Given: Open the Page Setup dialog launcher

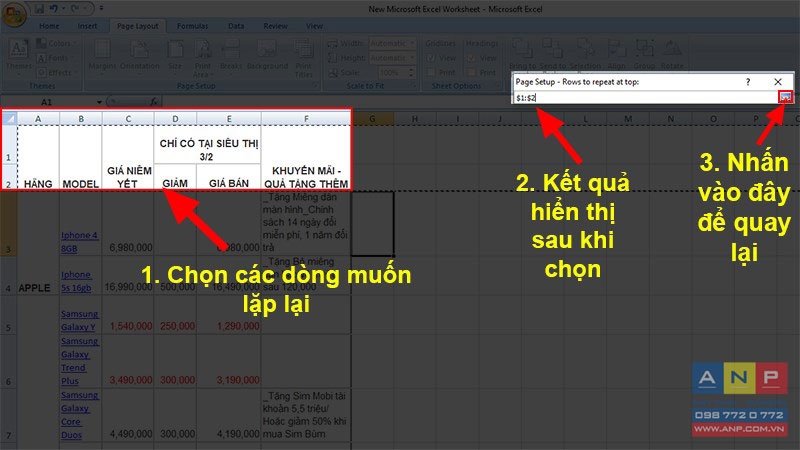Looking at the screenshot, I should [x=315, y=86].
